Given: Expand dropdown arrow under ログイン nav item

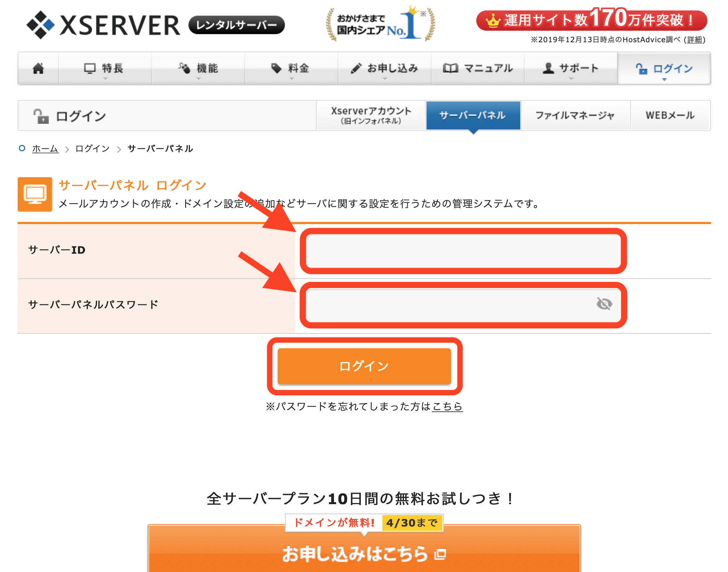Looking at the screenshot, I should point(664,79).
